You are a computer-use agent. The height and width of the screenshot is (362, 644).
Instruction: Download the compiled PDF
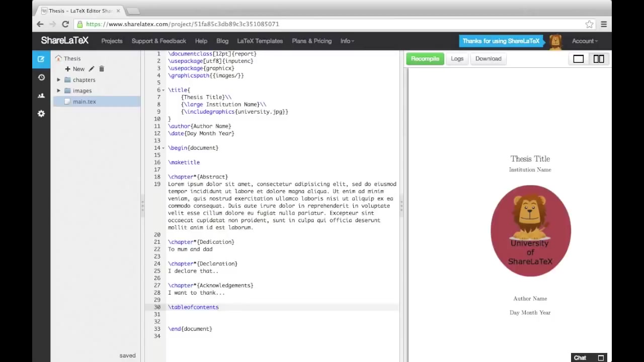coord(488,59)
